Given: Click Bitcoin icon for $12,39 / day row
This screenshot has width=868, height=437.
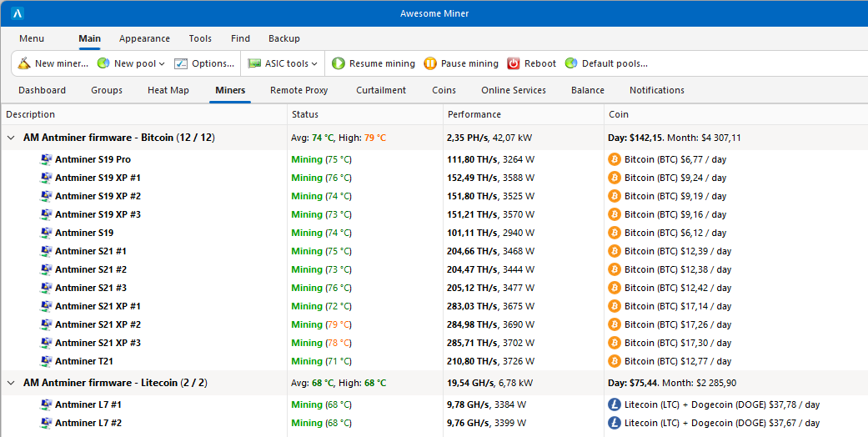Looking at the screenshot, I should pyautogui.click(x=615, y=251).
